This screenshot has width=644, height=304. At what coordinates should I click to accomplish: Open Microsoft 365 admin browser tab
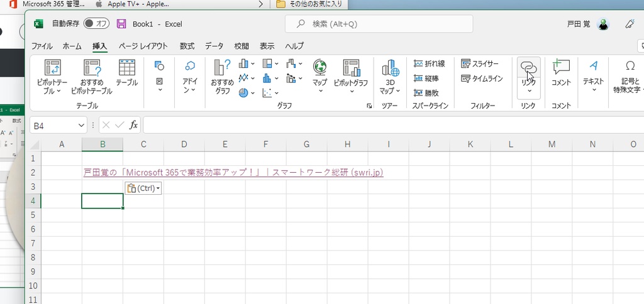[47, 4]
